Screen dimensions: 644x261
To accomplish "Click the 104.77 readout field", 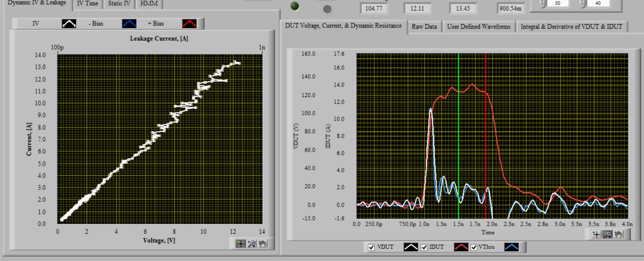I will (x=374, y=8).
